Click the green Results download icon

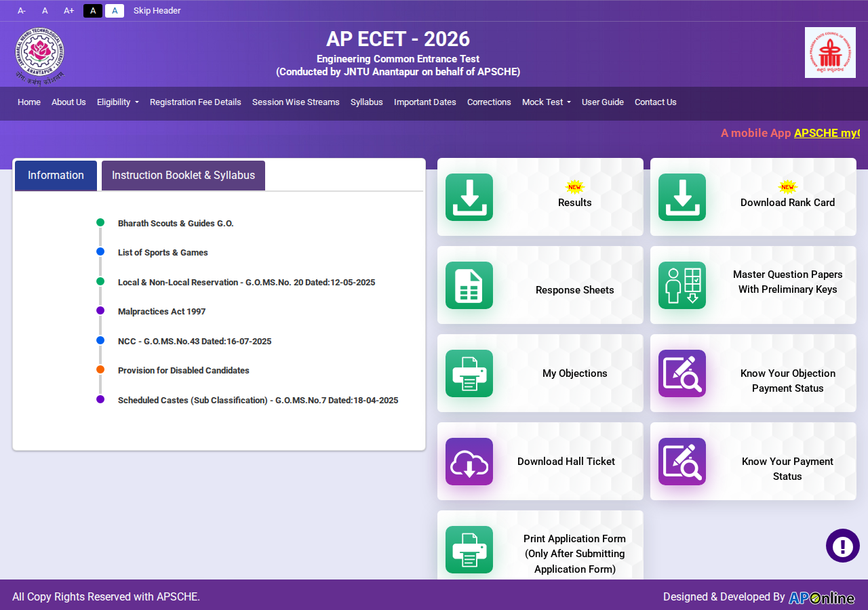469,197
